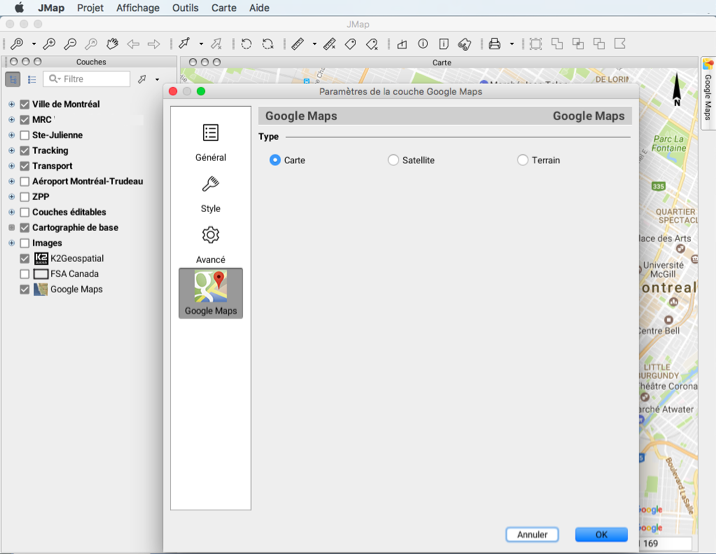
Task: Click the zoom in magnifier tool
Action: coord(49,44)
